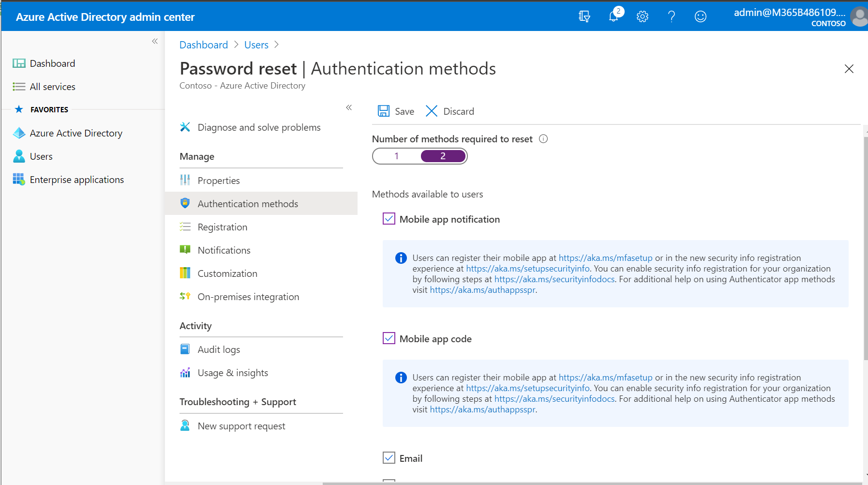
Task: Click the New support request person icon
Action: [185, 425]
